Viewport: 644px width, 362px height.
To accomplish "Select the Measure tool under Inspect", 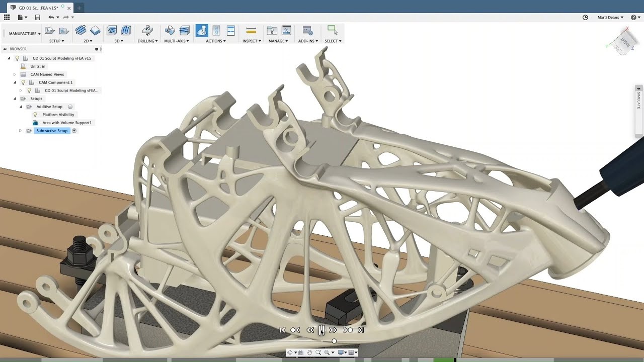I will (251, 31).
